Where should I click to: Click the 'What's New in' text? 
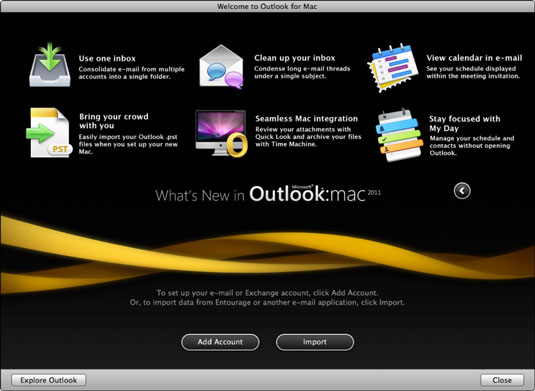coord(200,196)
